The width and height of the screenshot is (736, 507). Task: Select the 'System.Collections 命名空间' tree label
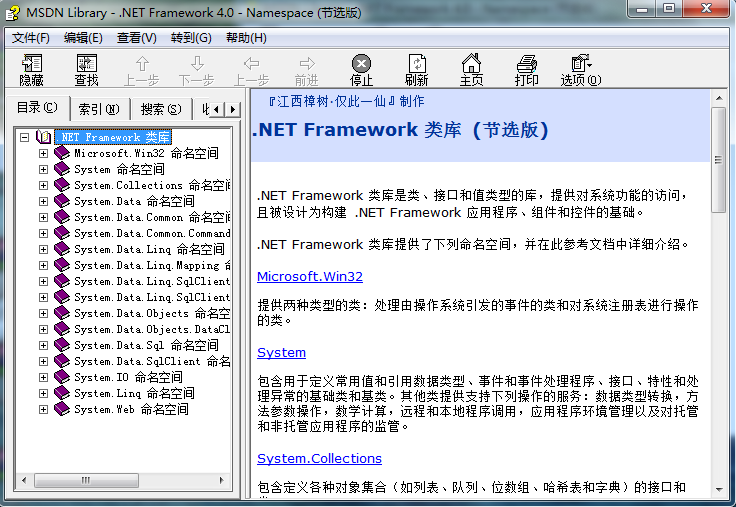[x=152, y=185]
